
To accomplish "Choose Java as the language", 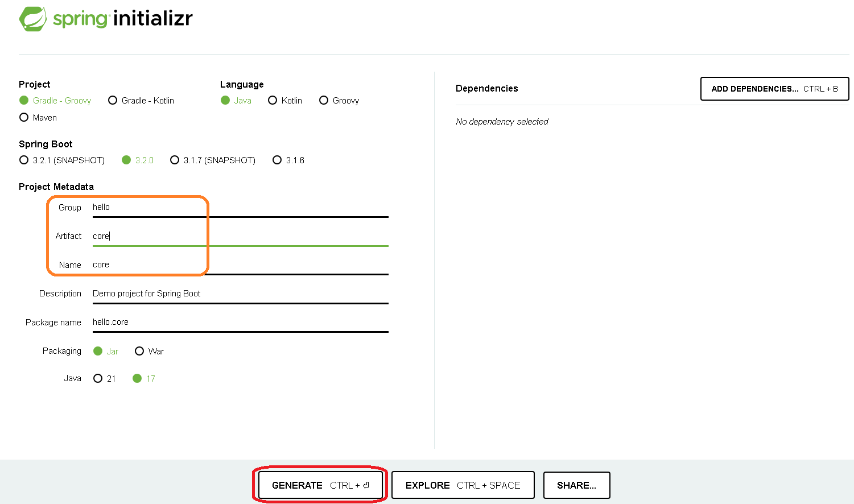I will tap(236, 101).
